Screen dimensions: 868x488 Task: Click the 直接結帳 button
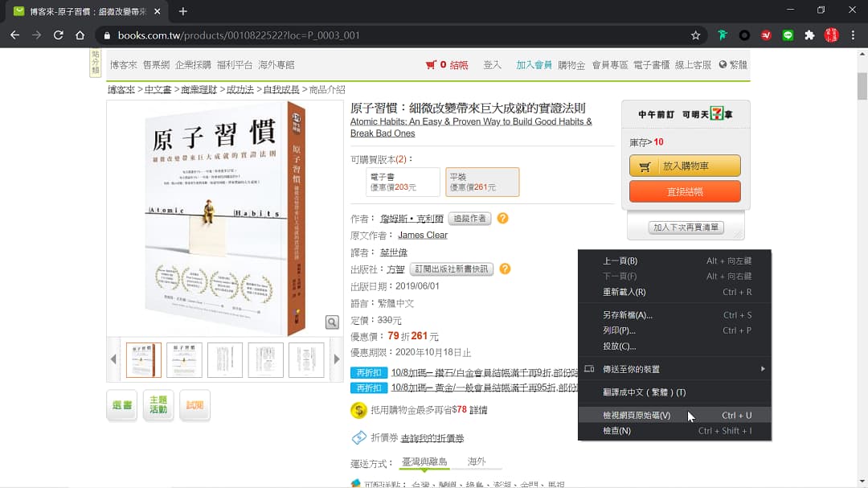tap(685, 191)
